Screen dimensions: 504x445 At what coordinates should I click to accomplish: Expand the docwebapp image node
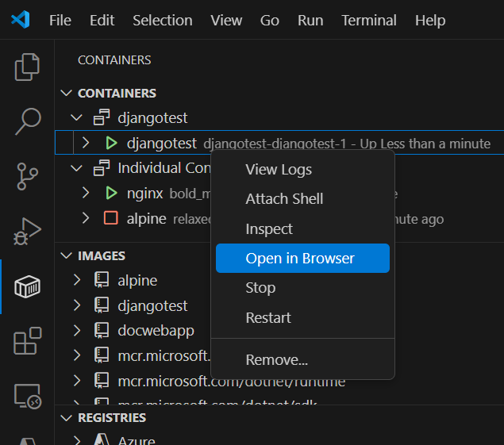(77, 331)
